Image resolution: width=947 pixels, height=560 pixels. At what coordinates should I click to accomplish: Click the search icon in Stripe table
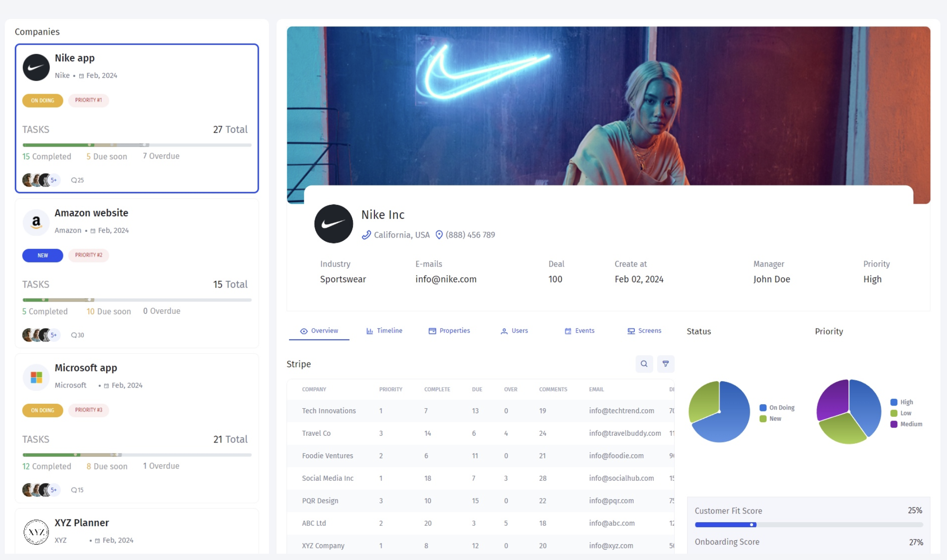(644, 364)
